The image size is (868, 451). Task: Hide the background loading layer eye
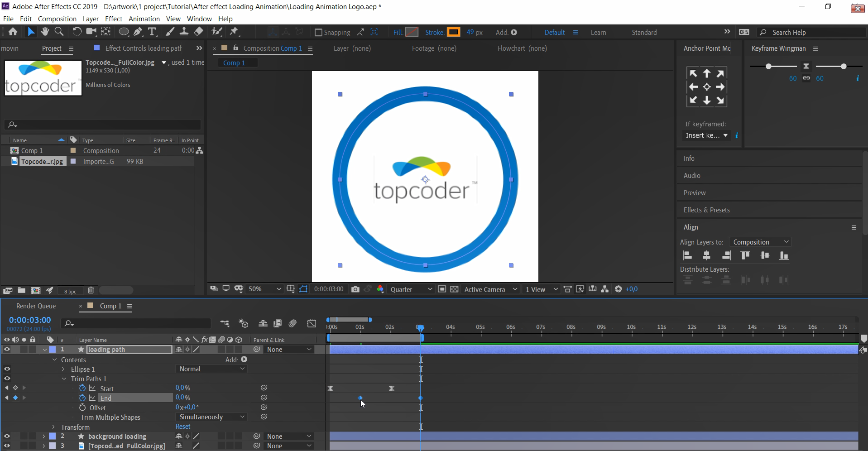point(7,436)
